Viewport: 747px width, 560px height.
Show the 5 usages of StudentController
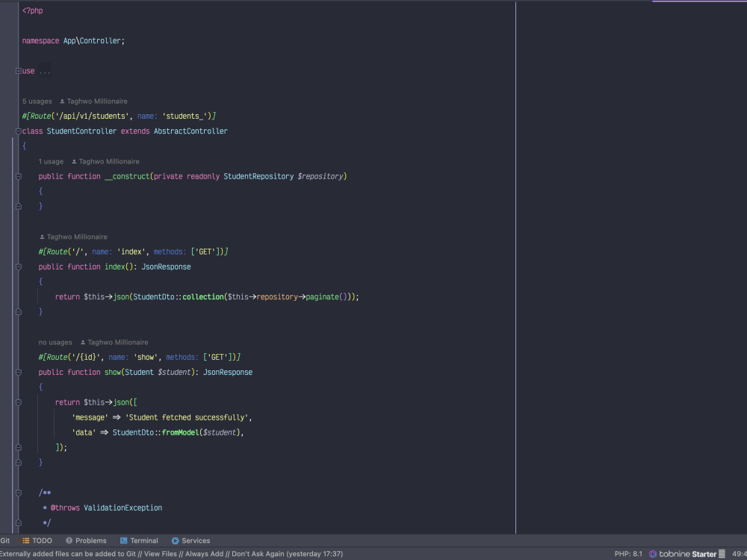pos(37,102)
